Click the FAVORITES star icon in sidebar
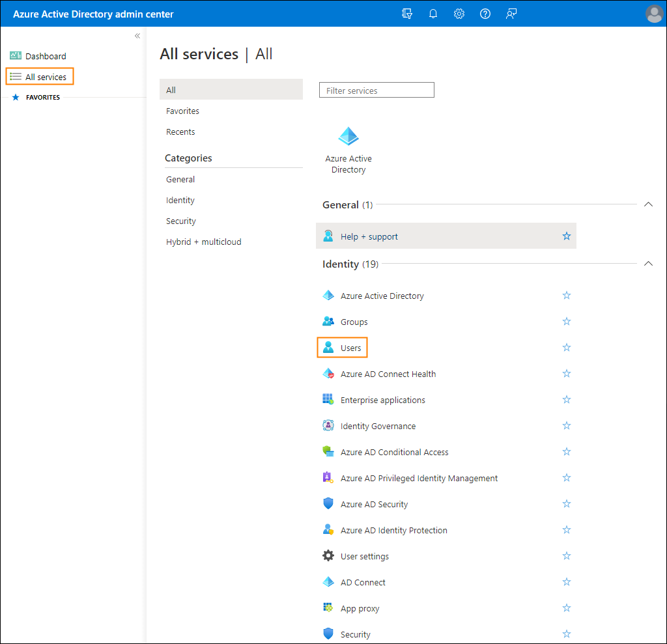The image size is (667, 644). (16, 98)
